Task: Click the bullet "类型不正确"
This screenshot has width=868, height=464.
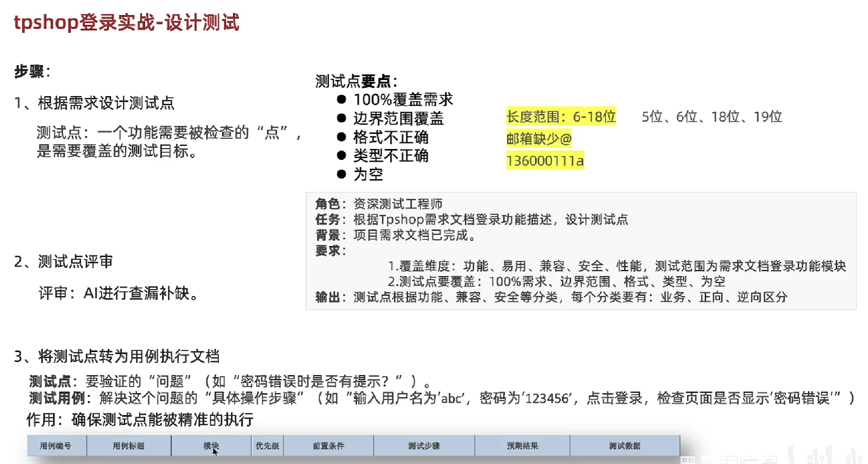Action: 391,156
